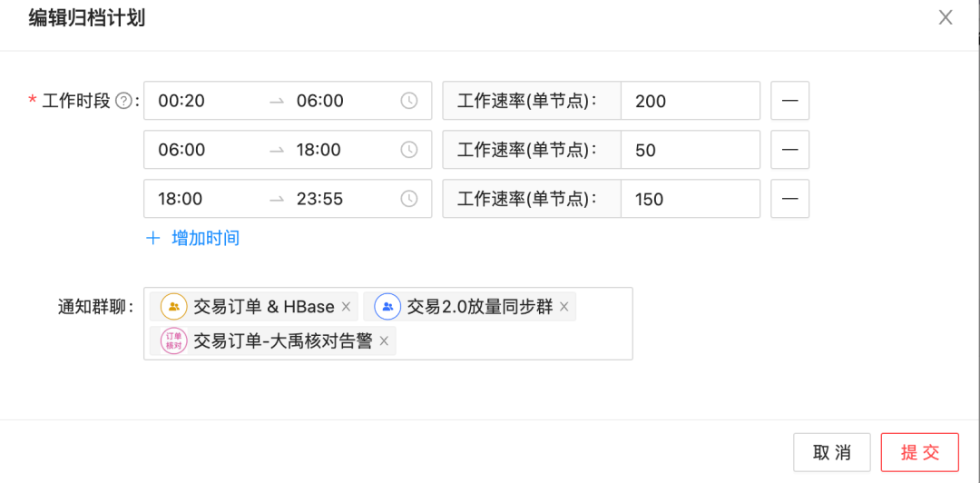This screenshot has width=980, height=483.
Task: Open the clock icon in the 18:00–23:55 row
Action: pyautogui.click(x=408, y=199)
